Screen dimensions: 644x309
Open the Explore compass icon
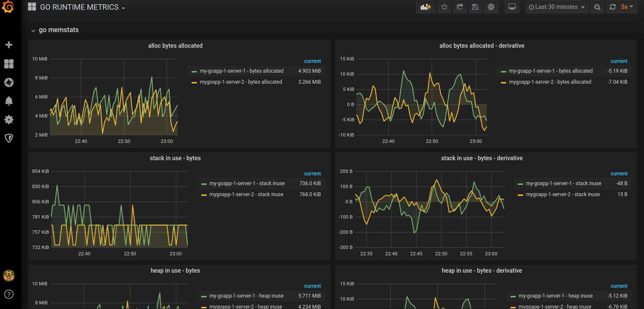pyautogui.click(x=8, y=82)
